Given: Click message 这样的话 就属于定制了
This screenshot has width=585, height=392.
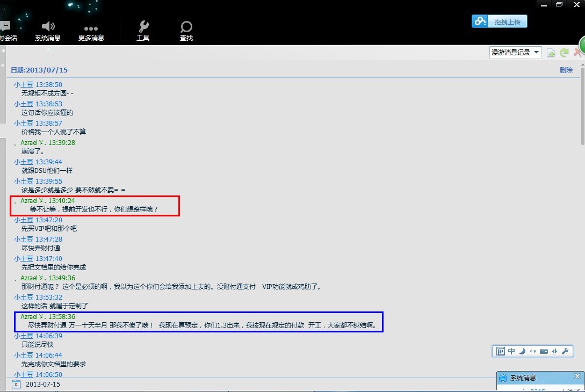Looking at the screenshot, I should coord(54,306).
